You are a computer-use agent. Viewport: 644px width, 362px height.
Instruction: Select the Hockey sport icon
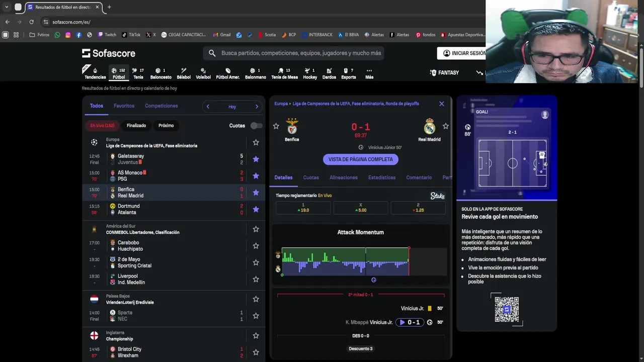(310, 73)
